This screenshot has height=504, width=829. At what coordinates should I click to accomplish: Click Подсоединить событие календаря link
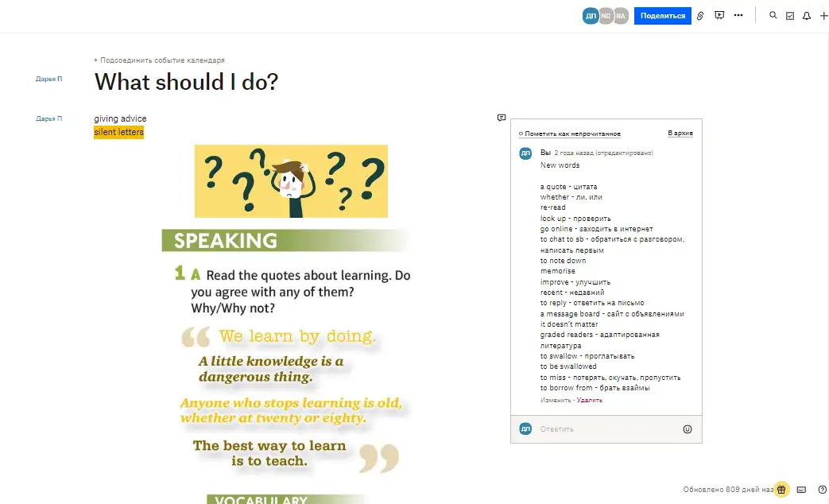(x=159, y=60)
